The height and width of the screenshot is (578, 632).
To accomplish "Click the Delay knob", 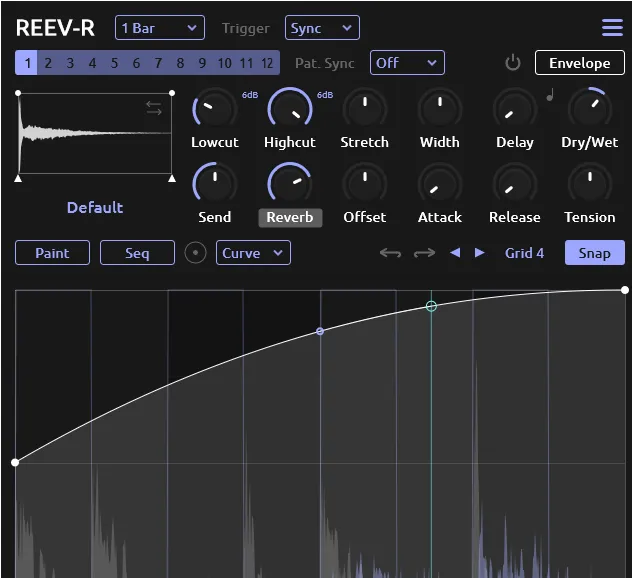I will pos(515,109).
